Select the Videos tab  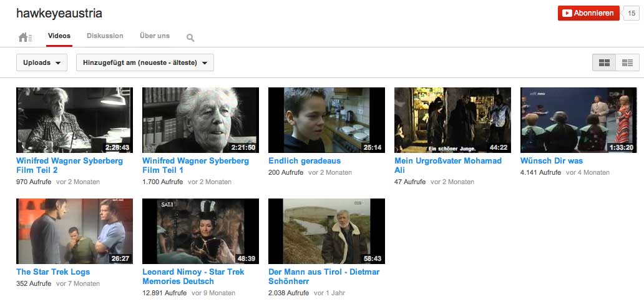pyautogui.click(x=59, y=36)
